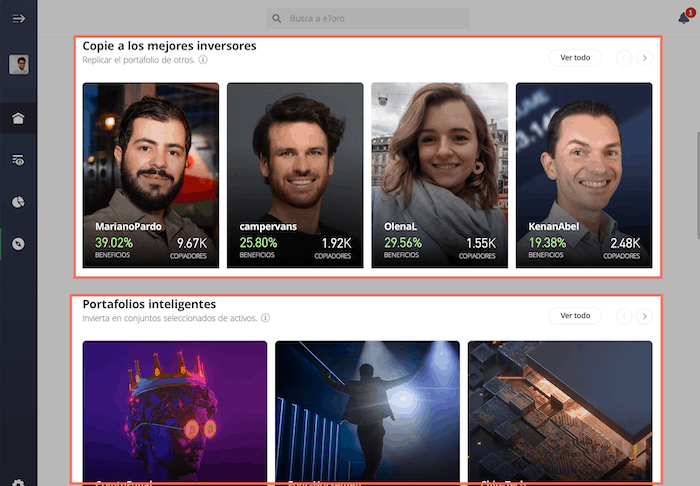
Task: Open Discover compass icon in sidebar
Action: coord(18,244)
